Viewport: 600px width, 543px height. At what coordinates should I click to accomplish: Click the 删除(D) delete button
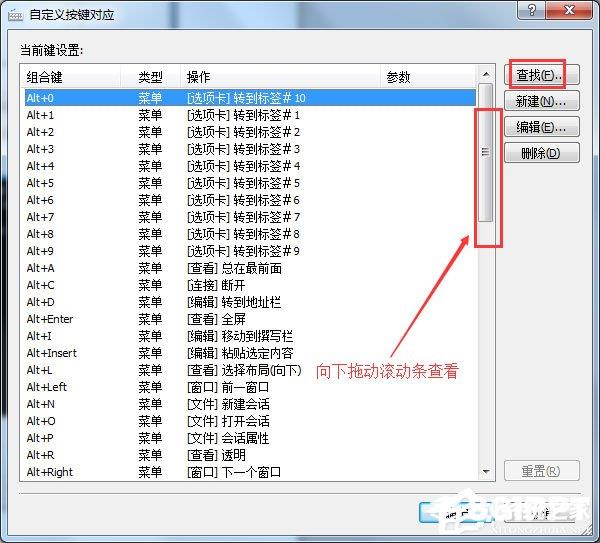click(x=541, y=153)
